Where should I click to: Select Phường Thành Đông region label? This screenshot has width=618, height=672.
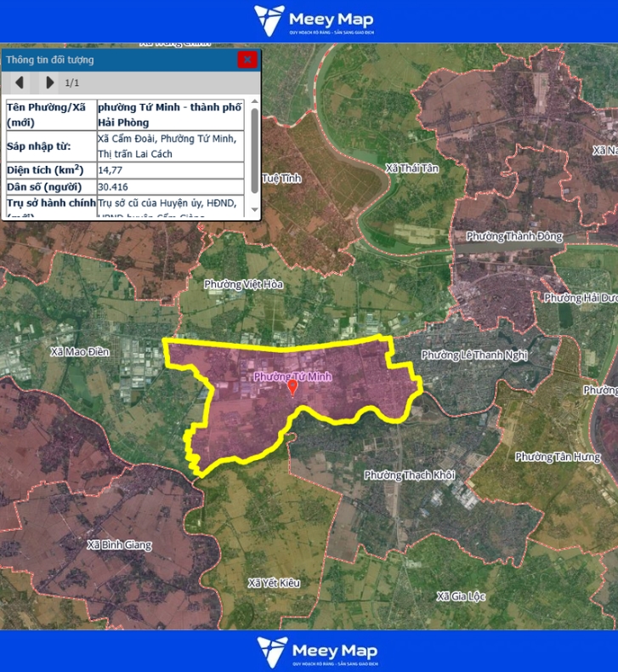pos(513,236)
